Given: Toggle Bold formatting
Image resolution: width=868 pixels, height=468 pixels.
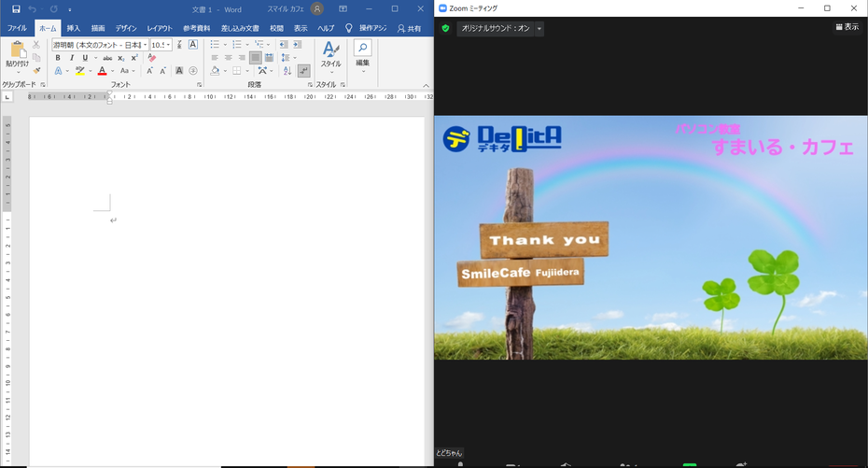Looking at the screenshot, I should [x=58, y=58].
